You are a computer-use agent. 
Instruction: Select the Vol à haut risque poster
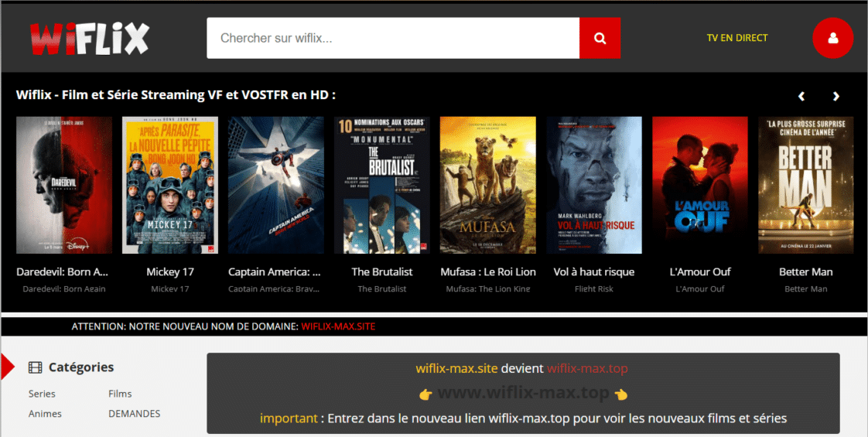click(x=594, y=185)
